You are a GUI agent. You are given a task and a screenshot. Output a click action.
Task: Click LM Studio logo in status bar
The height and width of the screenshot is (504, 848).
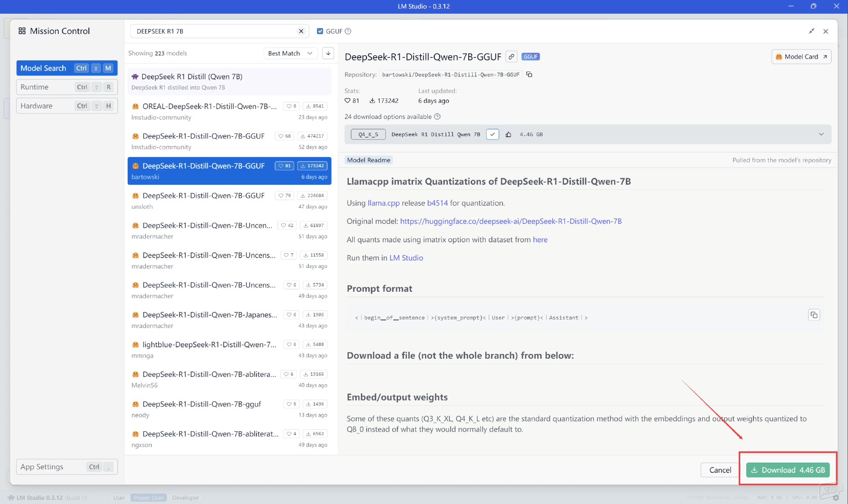[x=11, y=498]
